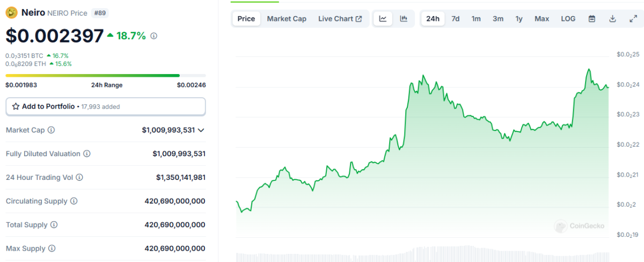Switch to candlestick chart icon
Viewport: 644px width, 262px height.
coord(404,19)
